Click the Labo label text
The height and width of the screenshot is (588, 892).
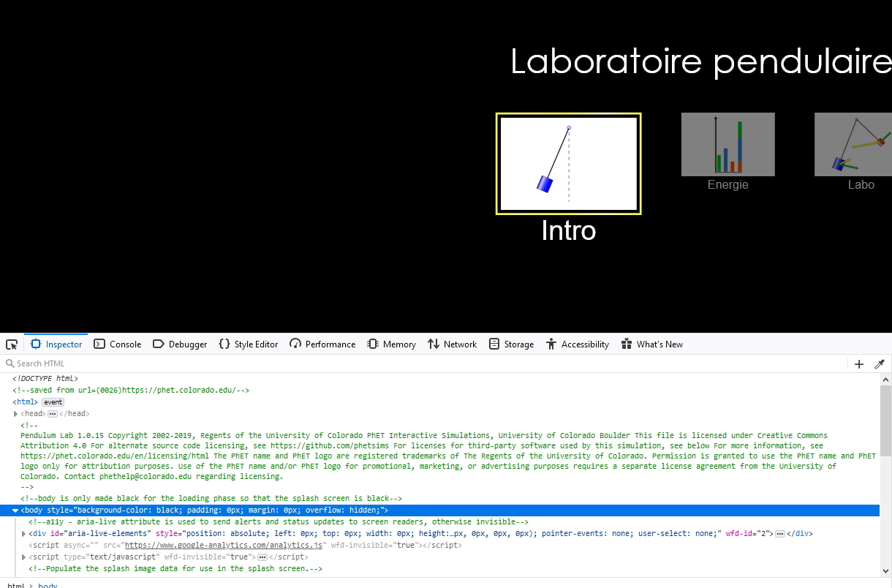click(861, 185)
